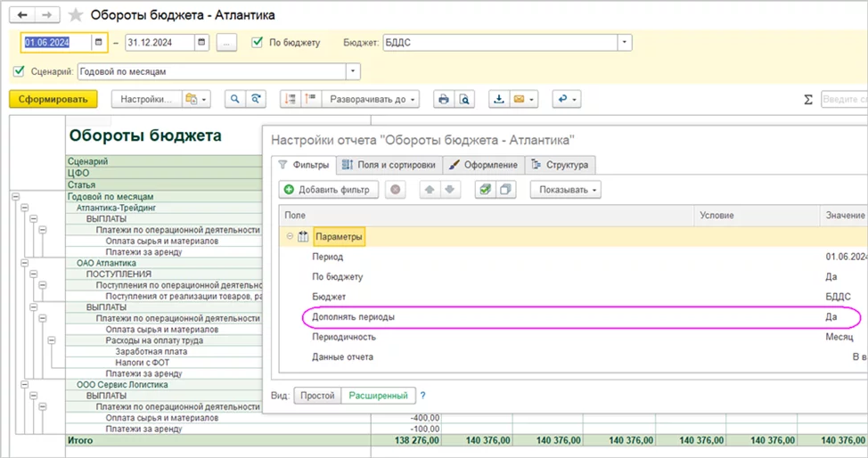Screen dimensions: 868x458
Task: Click the print report icon
Action: (x=443, y=100)
